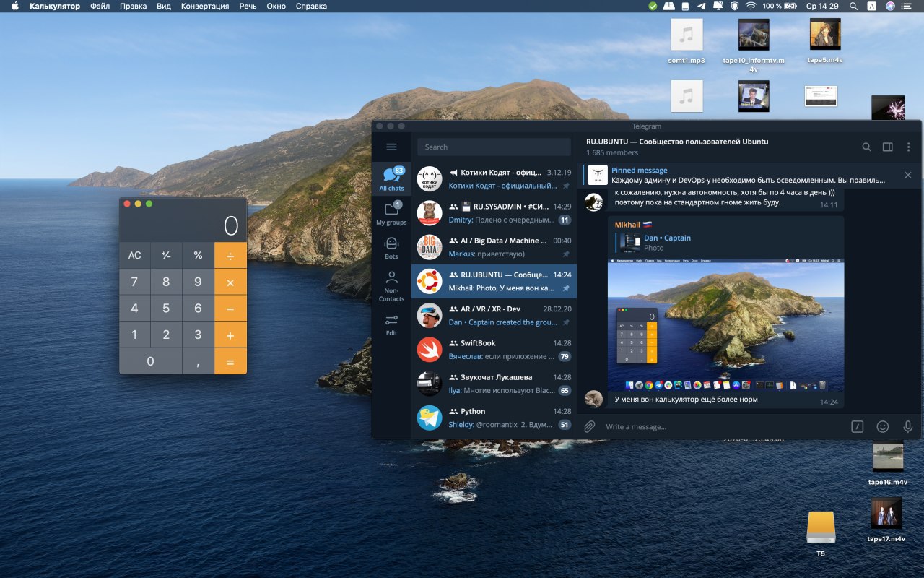Open the Python chat
This screenshot has width=924, height=578.
494,418
